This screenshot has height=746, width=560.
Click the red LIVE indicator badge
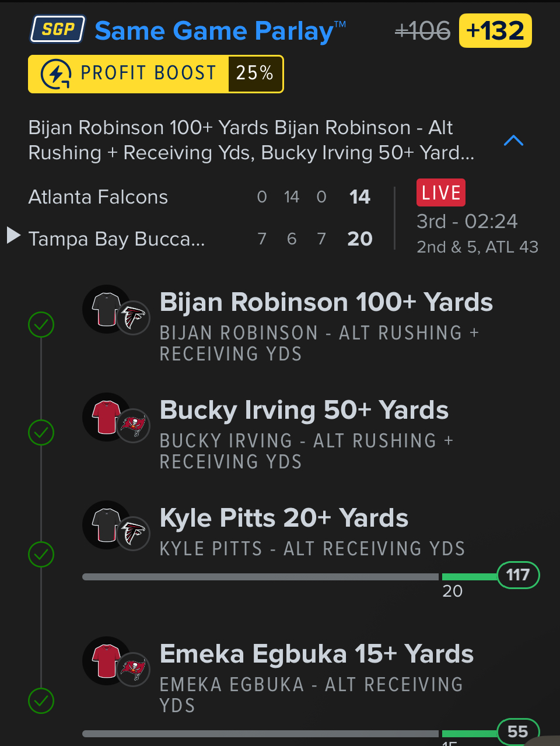tap(440, 192)
